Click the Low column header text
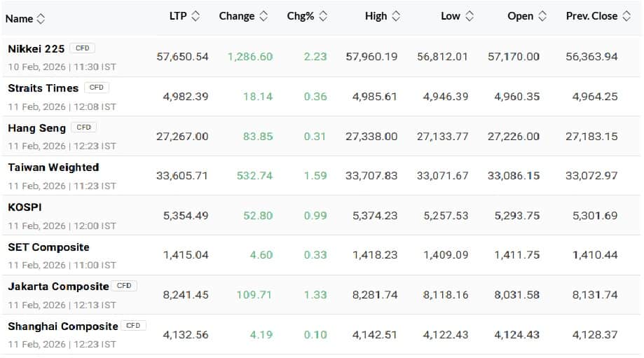 coord(450,16)
